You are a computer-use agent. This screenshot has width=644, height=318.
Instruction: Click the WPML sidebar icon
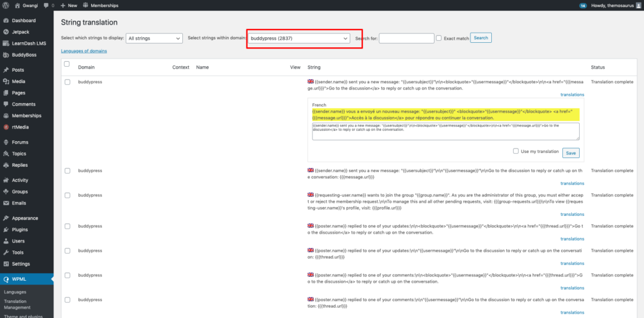pos(6,280)
